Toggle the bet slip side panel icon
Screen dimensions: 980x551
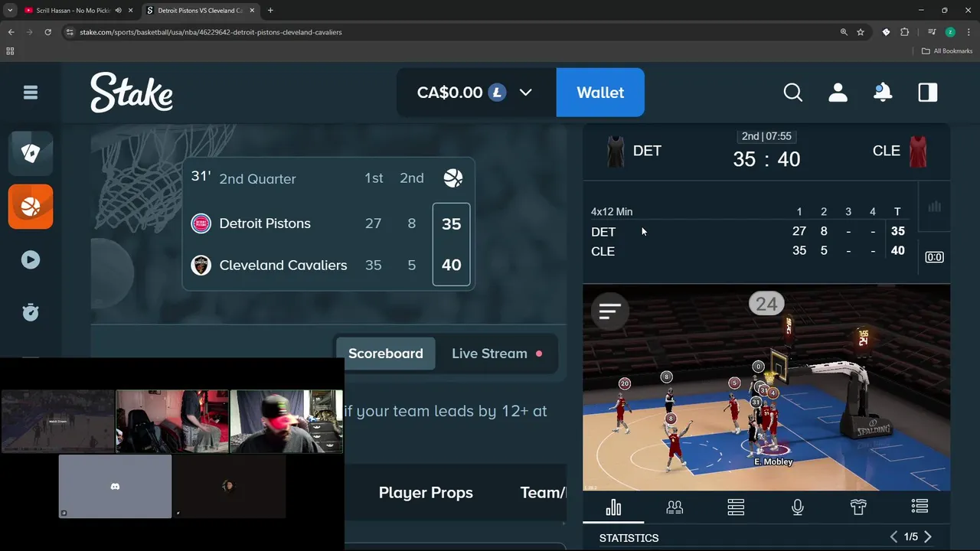point(928,93)
